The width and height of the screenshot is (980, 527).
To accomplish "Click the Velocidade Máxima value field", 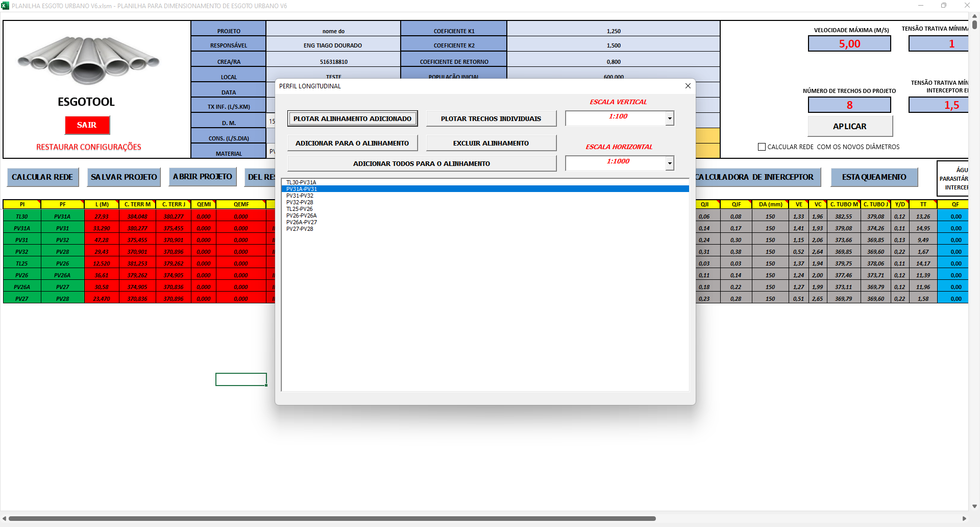I will click(x=849, y=44).
